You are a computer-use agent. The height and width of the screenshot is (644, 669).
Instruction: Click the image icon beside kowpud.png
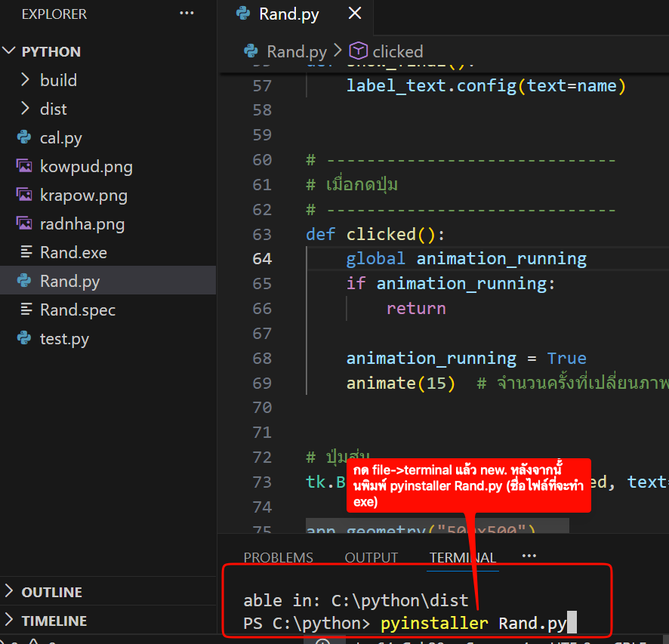25,167
